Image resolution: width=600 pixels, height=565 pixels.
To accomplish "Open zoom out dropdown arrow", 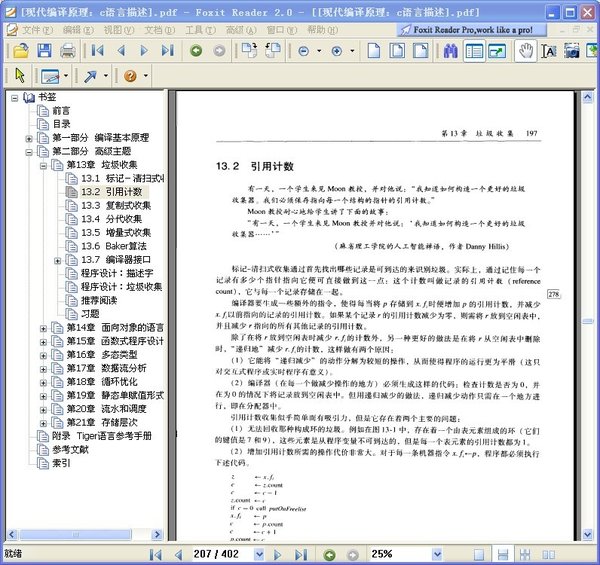I will pos(319,51).
